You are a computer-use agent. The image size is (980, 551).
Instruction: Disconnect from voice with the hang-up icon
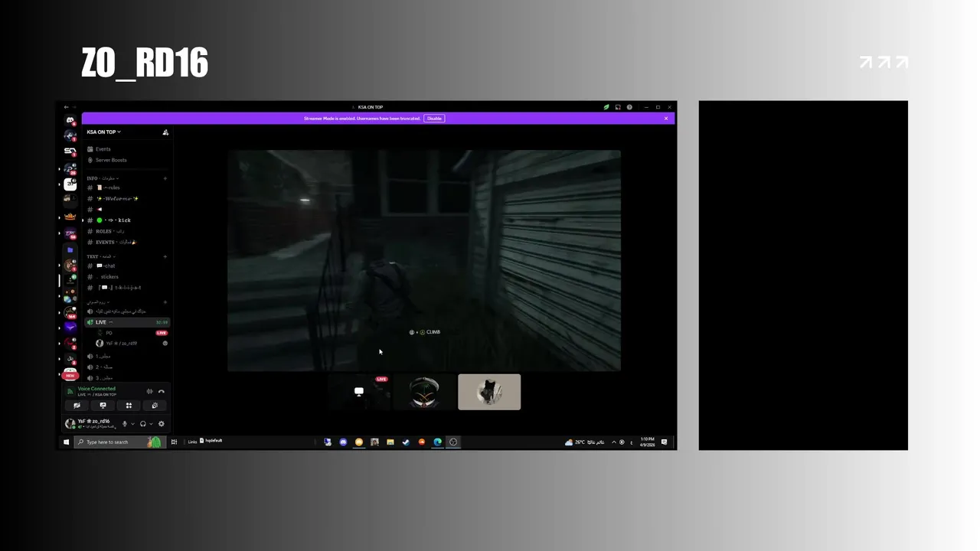(161, 391)
